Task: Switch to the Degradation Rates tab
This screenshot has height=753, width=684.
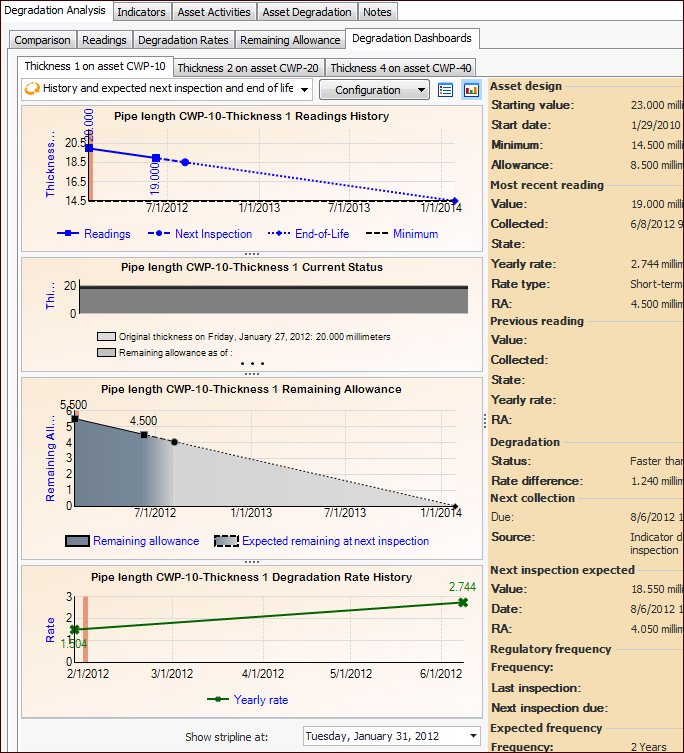Action: [184, 40]
